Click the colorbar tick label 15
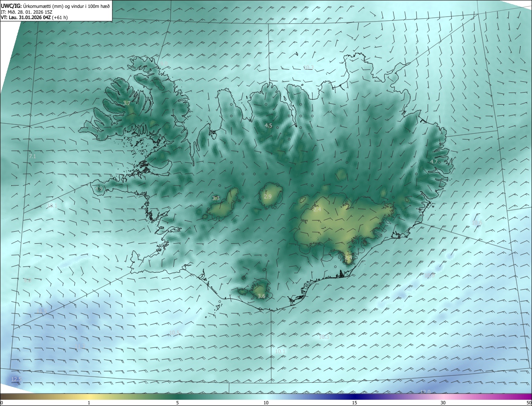Viewport: 532px width, 406px height. pos(355,403)
